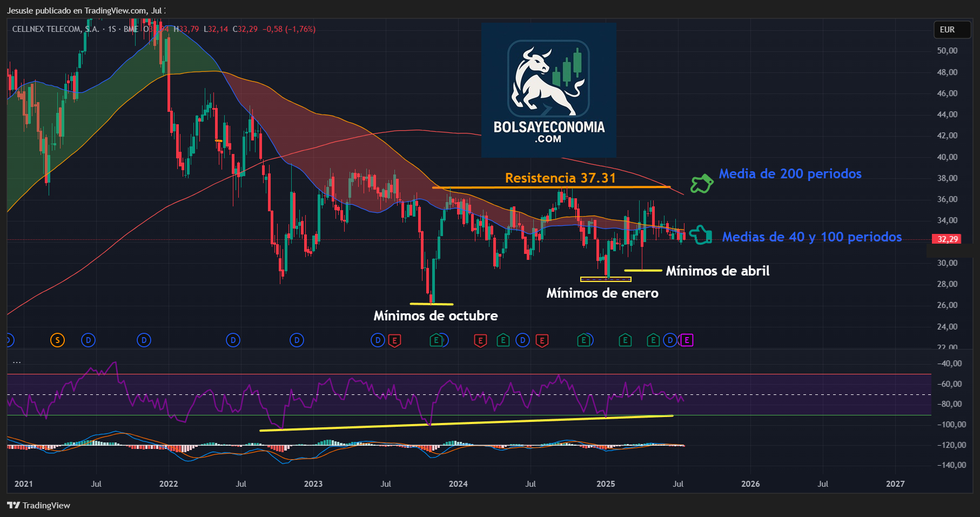Click the CELLNEX TELECOM, S.A. symbol title

point(56,29)
